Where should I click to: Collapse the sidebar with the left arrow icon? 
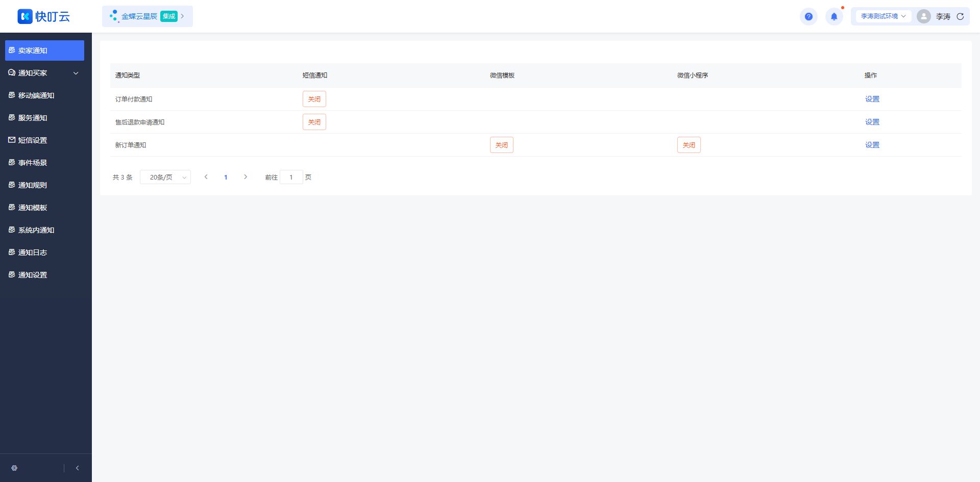tap(78, 468)
